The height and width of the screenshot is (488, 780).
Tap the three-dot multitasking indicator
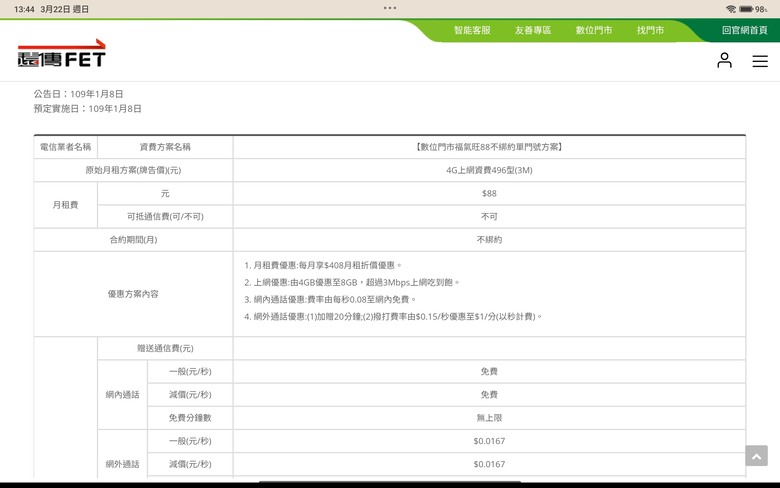pyautogui.click(x=390, y=8)
